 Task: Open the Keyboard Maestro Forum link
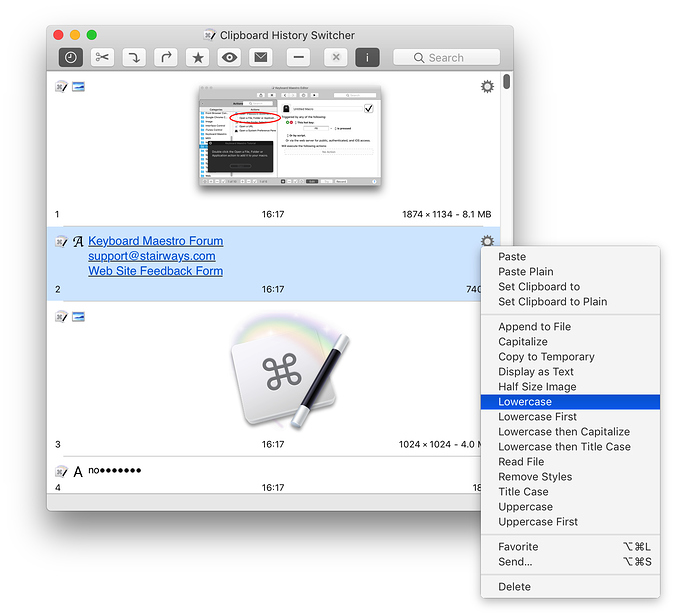(156, 241)
